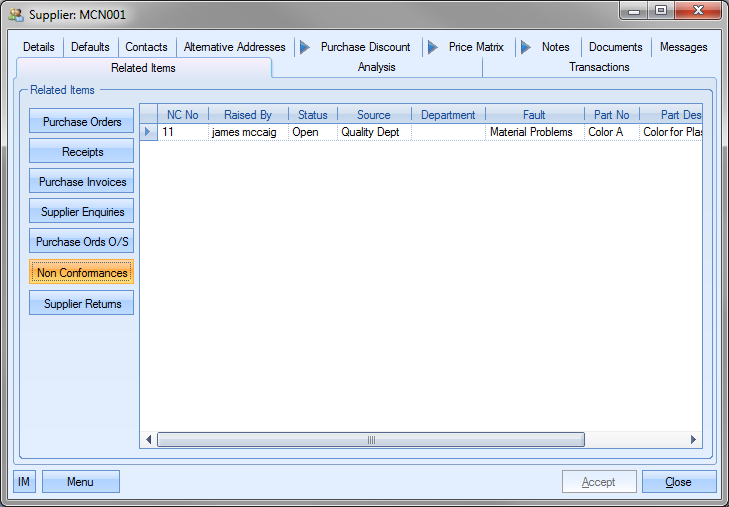Image resolution: width=729 pixels, height=507 pixels.
Task: Click the supplier icon in title bar
Action: (16, 14)
